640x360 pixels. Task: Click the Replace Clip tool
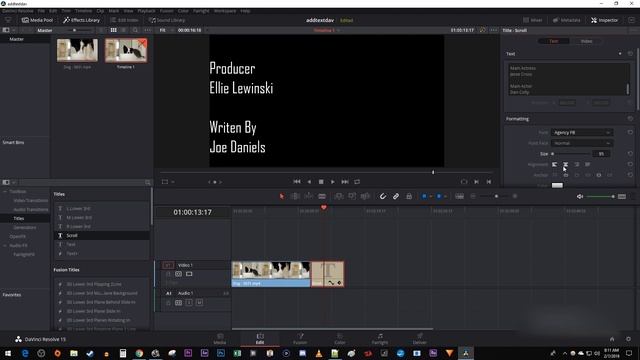[365, 196]
